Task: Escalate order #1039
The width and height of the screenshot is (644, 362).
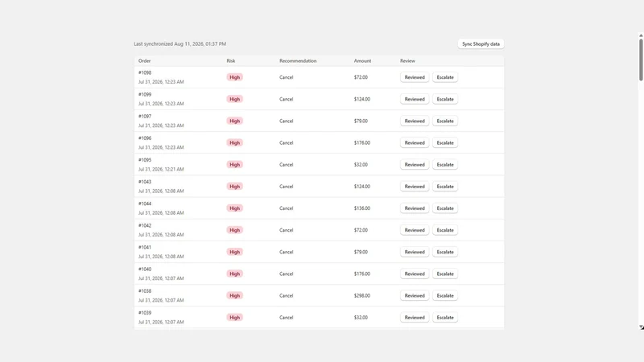Action: [445, 317]
